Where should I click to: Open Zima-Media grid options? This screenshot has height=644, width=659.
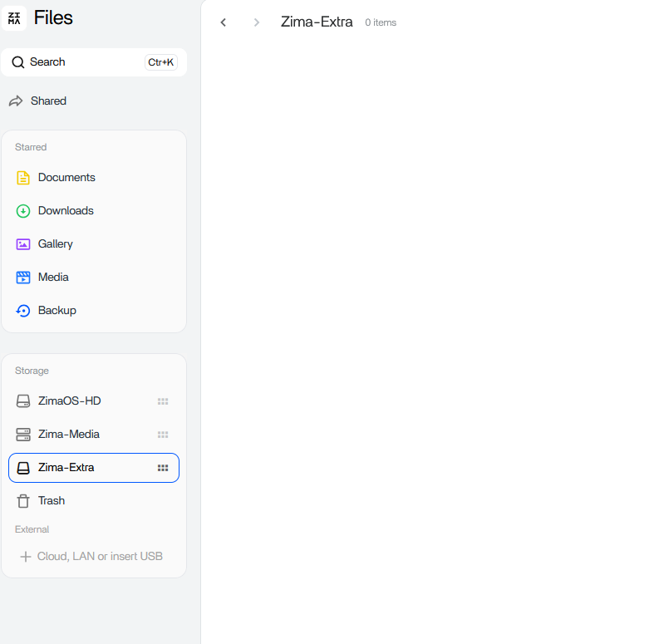coord(163,435)
